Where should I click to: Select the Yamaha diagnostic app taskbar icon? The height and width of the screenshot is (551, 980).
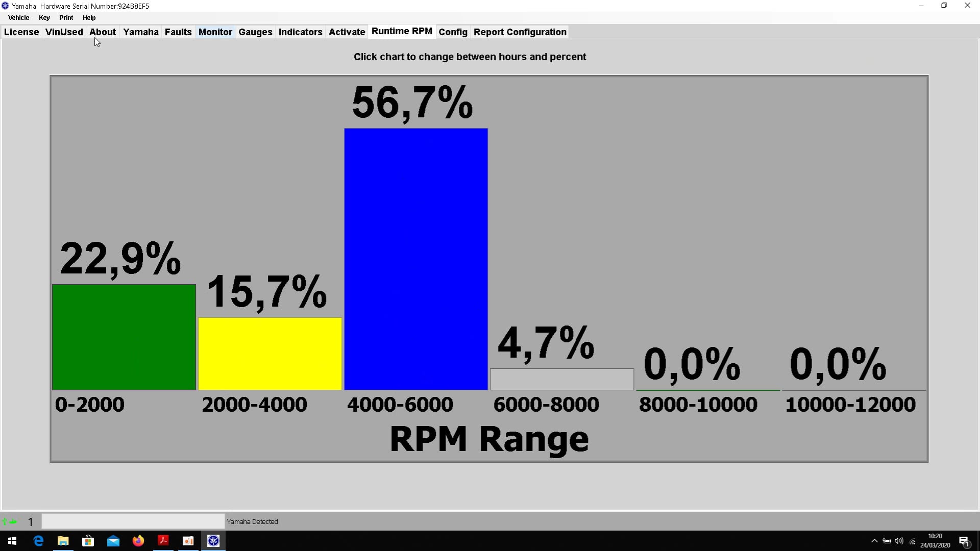[x=213, y=541]
